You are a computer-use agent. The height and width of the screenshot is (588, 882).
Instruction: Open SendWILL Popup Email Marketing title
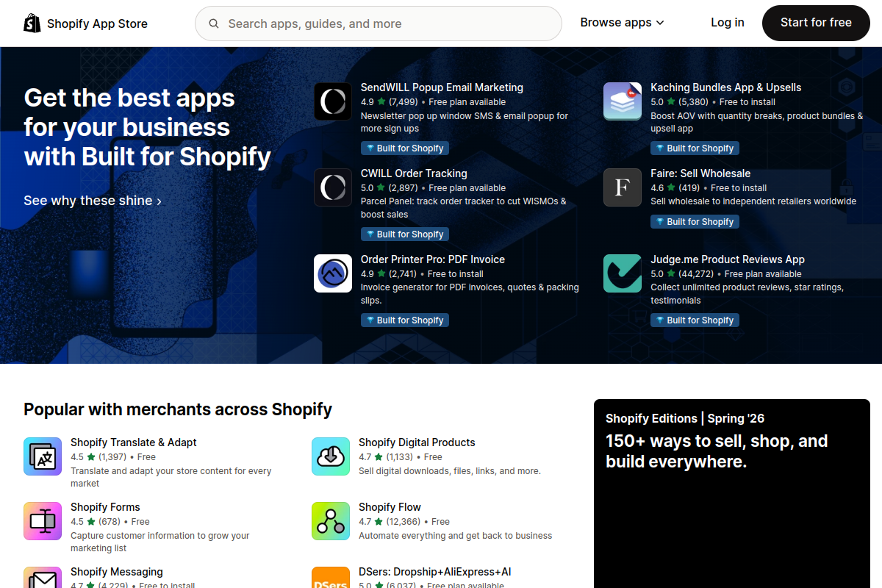coord(442,87)
